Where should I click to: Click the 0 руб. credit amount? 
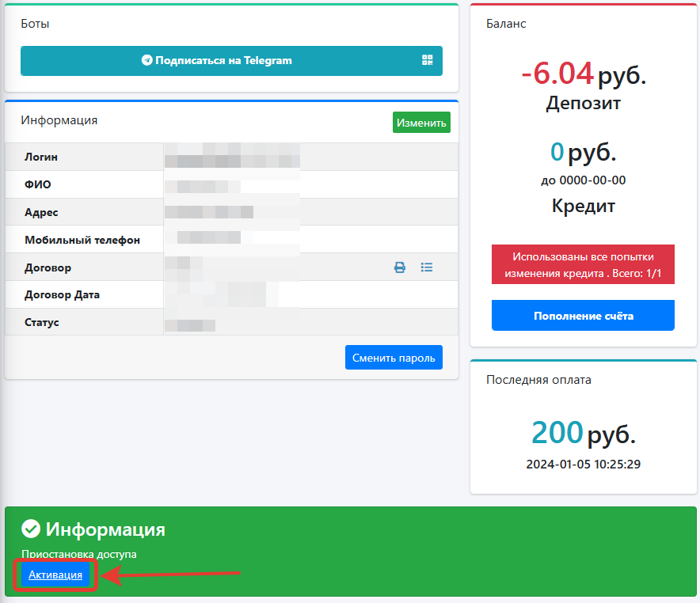click(x=583, y=152)
